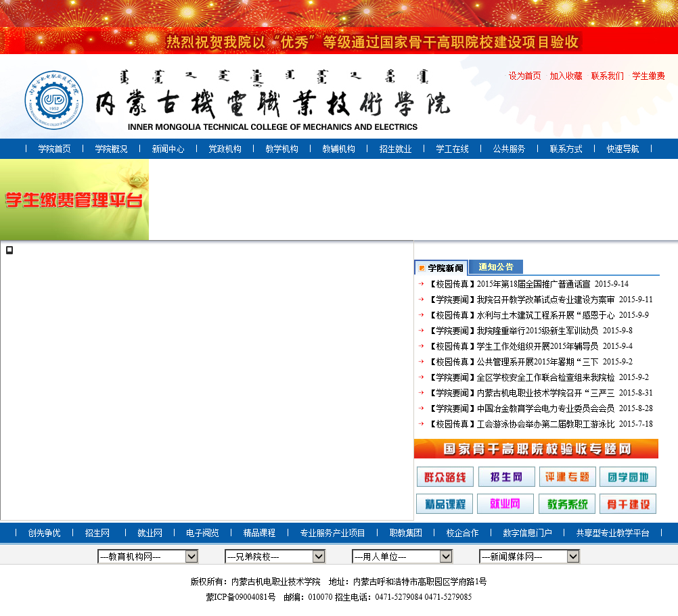Click the 联系我们 link
678x616 pixels.
(x=608, y=76)
